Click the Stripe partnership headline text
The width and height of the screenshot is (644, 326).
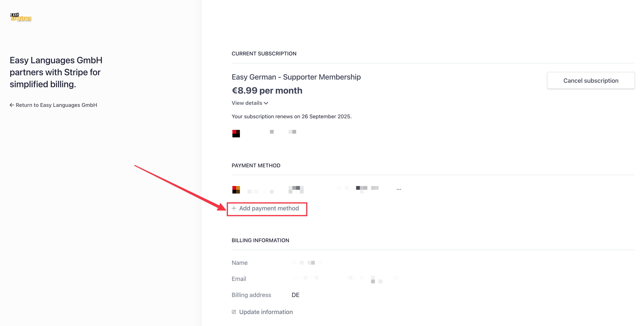pyautogui.click(x=56, y=72)
